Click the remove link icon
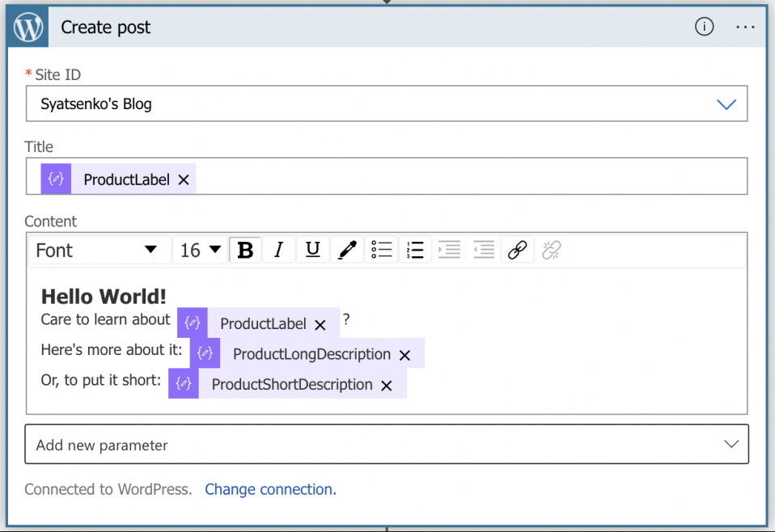The height and width of the screenshot is (532, 775). 551,250
